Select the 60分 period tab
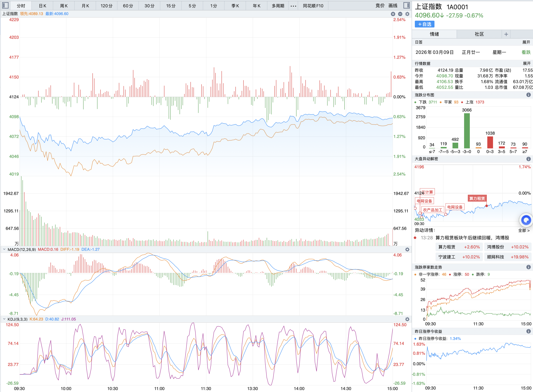Image resolution: width=533 pixels, height=392 pixels. click(x=128, y=6)
